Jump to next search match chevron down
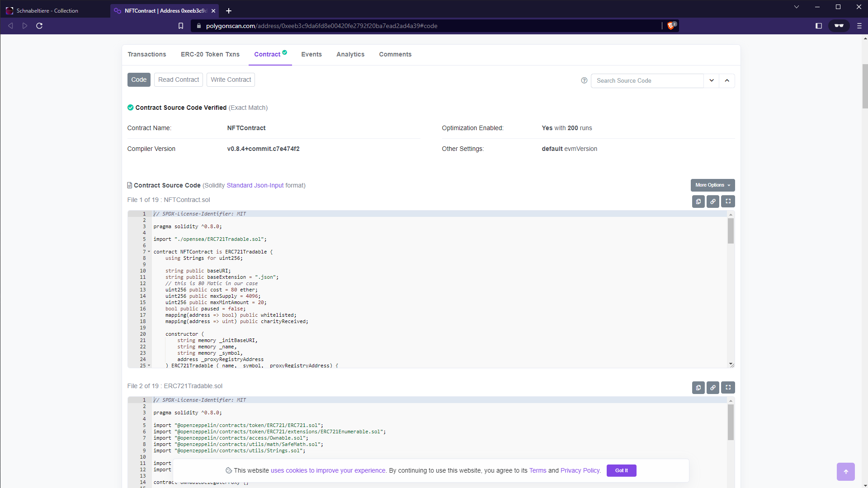This screenshot has height=488, width=868. [712, 80]
